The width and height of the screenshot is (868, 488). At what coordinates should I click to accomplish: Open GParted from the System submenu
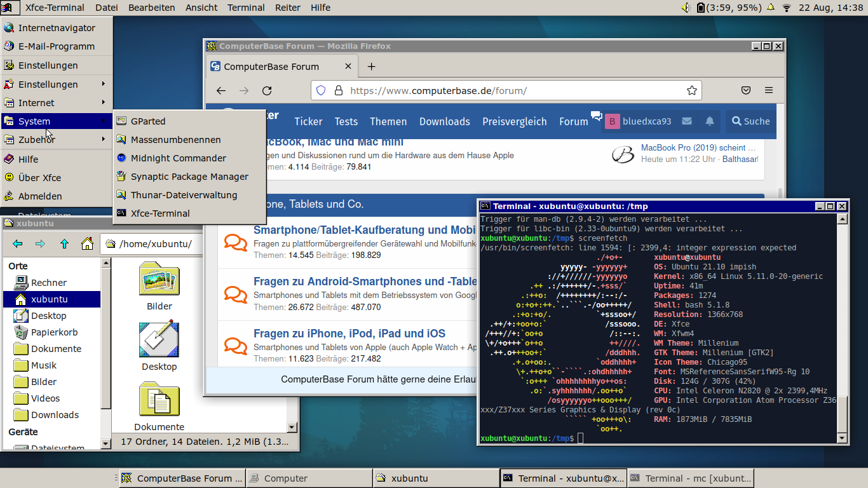[x=189, y=121]
